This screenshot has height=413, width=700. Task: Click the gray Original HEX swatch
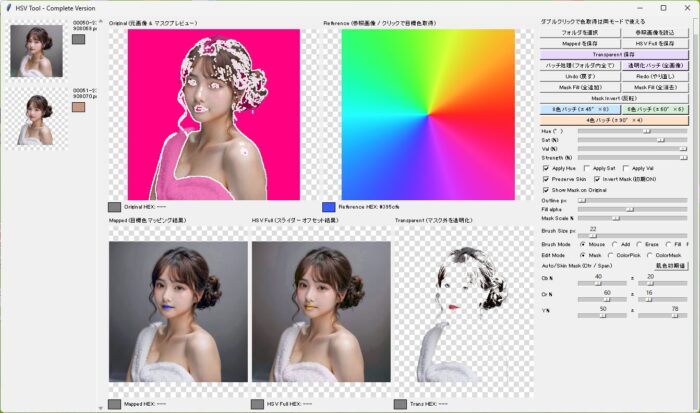point(114,207)
